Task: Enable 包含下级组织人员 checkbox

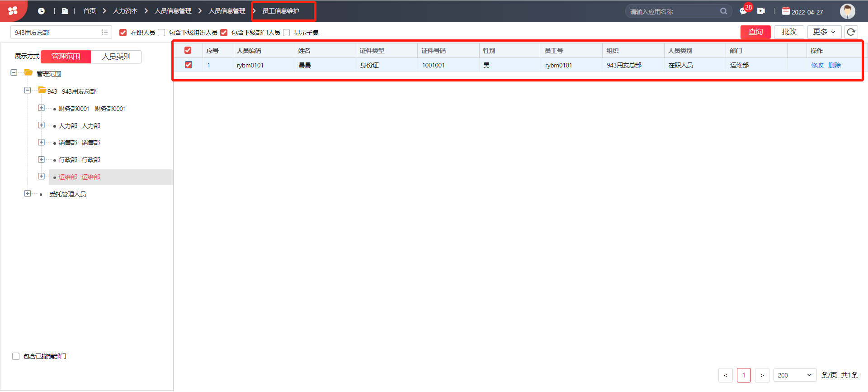Action: pyautogui.click(x=161, y=33)
